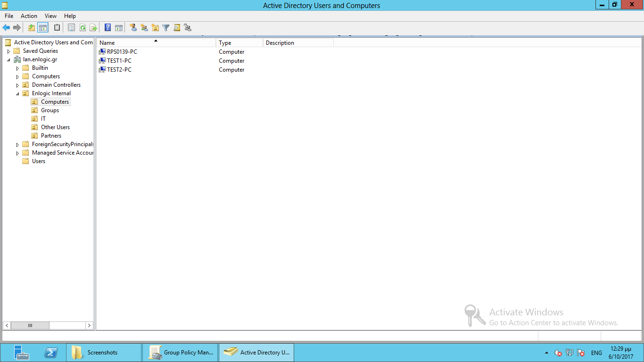Image resolution: width=644 pixels, height=362 pixels.
Task: Click the horizontal scrollbar thumb in tree pane
Action: pos(30,325)
